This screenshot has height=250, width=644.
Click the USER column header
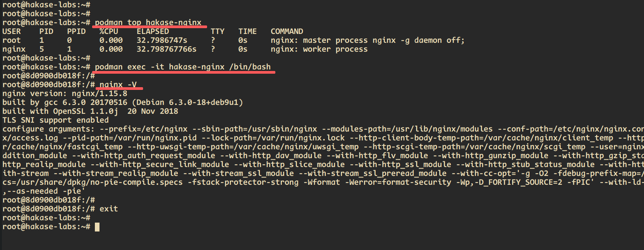click(12, 32)
